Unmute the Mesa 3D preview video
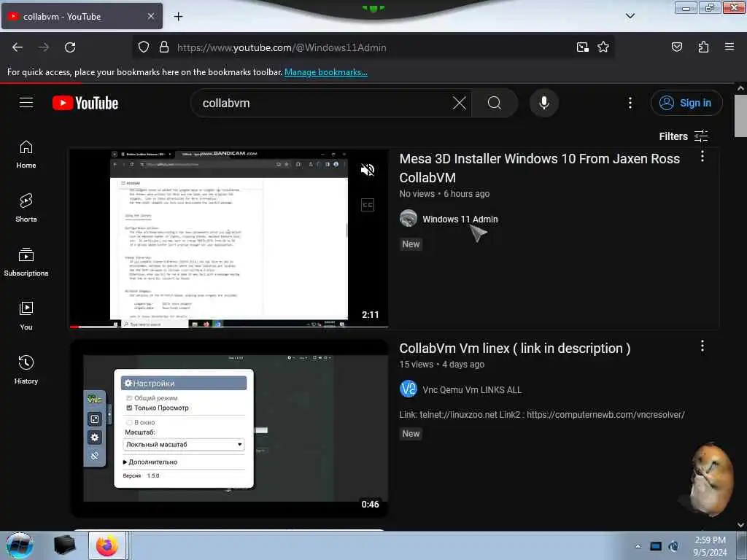Screen dimensions: 747x560 coord(368,170)
